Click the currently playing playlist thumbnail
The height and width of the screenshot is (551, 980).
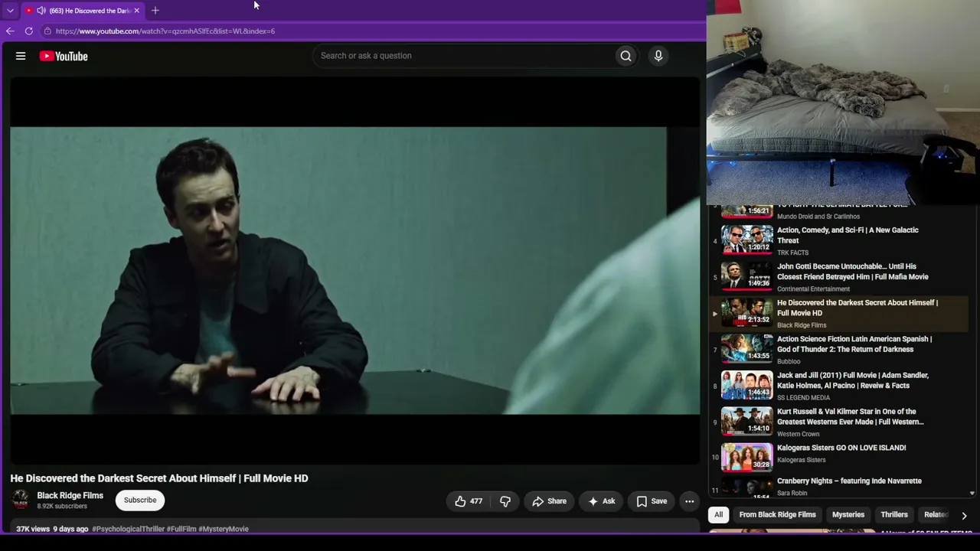point(746,313)
